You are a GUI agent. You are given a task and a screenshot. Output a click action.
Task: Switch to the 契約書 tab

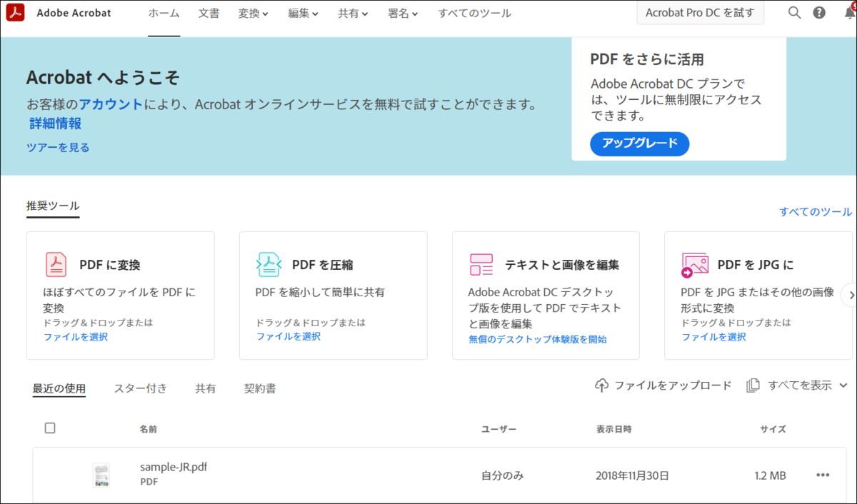coord(260,388)
